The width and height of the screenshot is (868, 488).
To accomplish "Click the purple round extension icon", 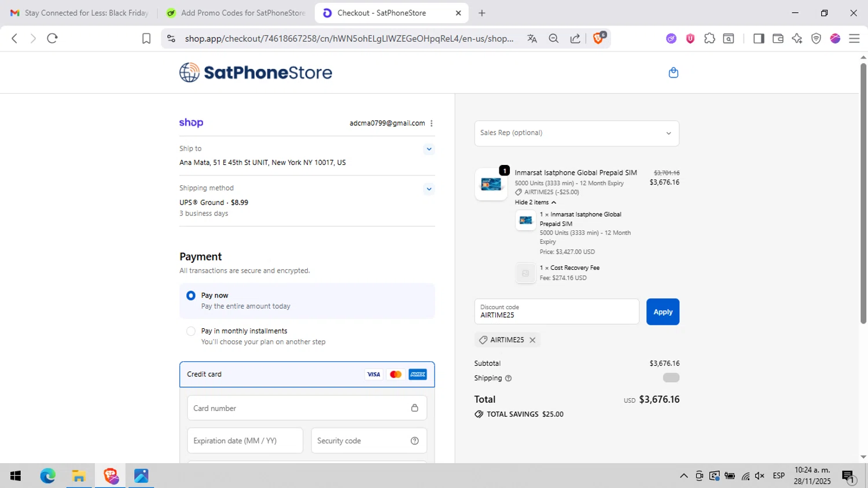I will click(x=671, y=38).
